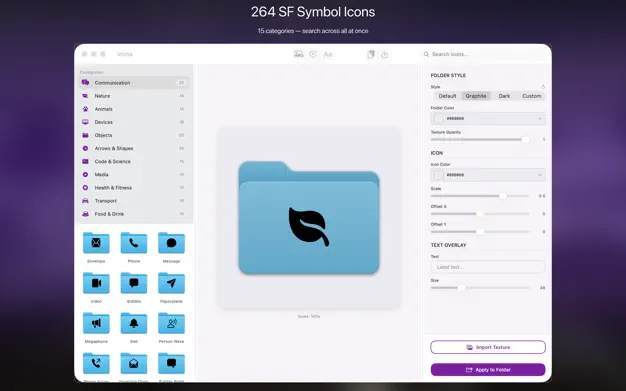The width and height of the screenshot is (626, 391).
Task: Focus the Label text input field
Action: [x=488, y=267]
